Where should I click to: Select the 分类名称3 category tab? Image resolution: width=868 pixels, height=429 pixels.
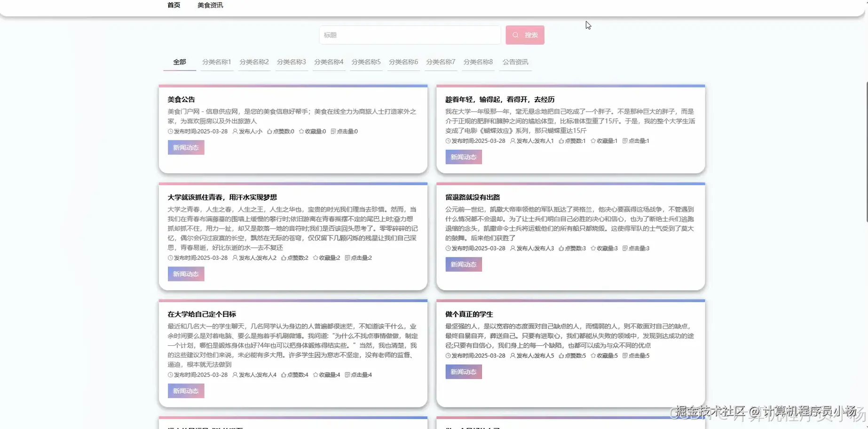[291, 62]
